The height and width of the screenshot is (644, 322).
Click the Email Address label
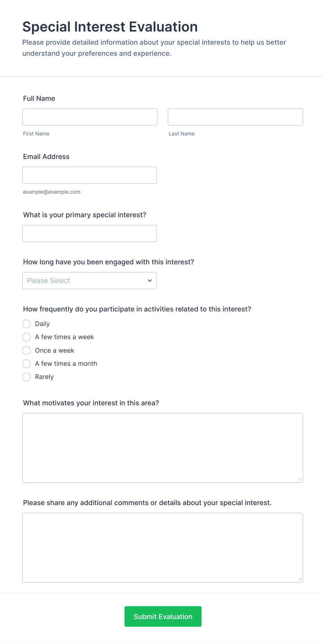point(46,157)
